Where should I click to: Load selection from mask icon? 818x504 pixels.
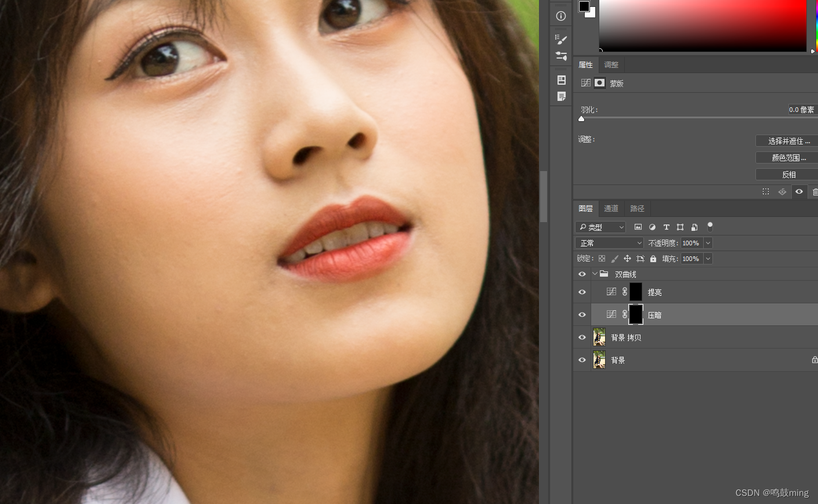pos(766,191)
